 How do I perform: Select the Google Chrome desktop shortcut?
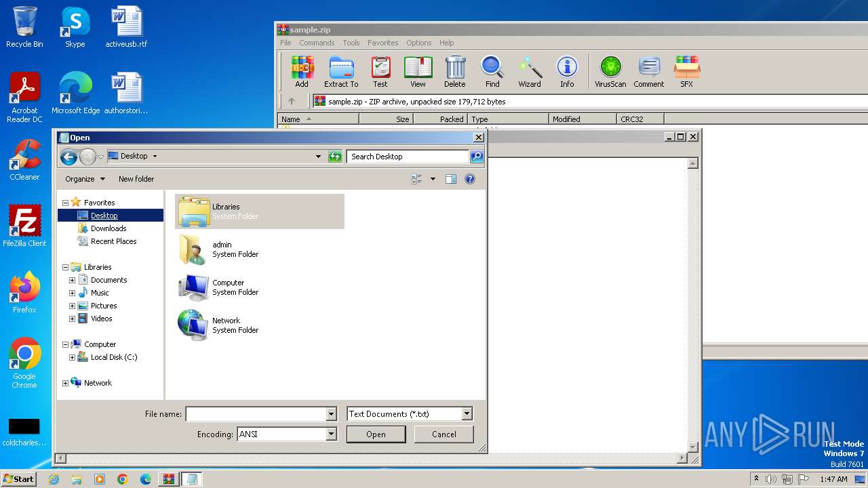pos(24,364)
